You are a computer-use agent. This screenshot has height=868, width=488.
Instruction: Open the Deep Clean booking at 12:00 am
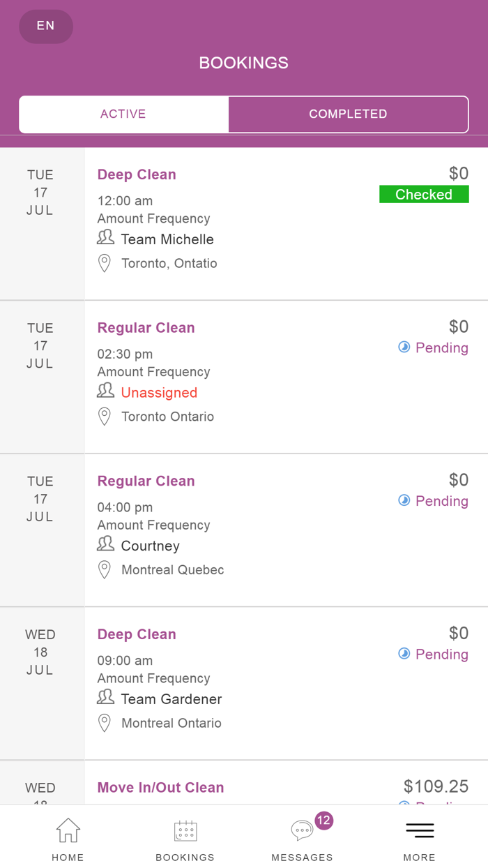click(137, 174)
